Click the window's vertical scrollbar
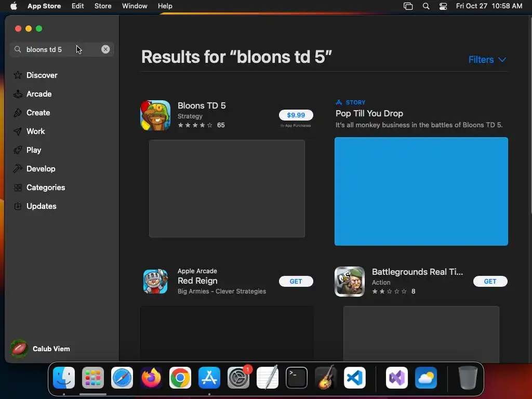Viewport: 532px width, 399px height. 530,115
